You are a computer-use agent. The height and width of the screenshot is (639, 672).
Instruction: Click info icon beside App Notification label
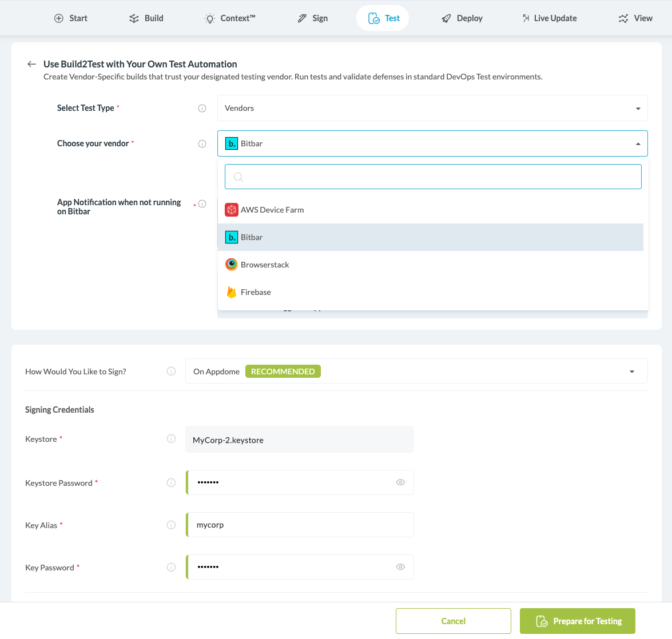tap(202, 204)
